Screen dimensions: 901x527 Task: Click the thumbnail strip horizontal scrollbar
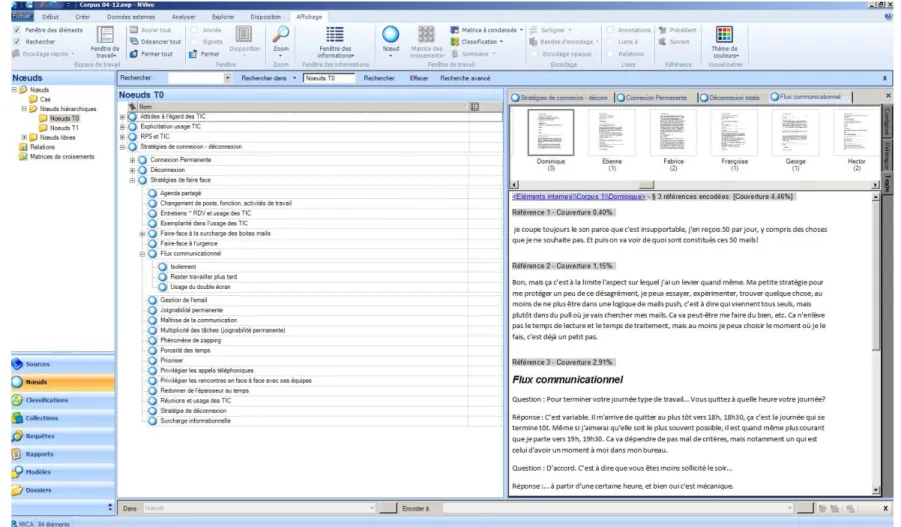[x=695, y=185]
